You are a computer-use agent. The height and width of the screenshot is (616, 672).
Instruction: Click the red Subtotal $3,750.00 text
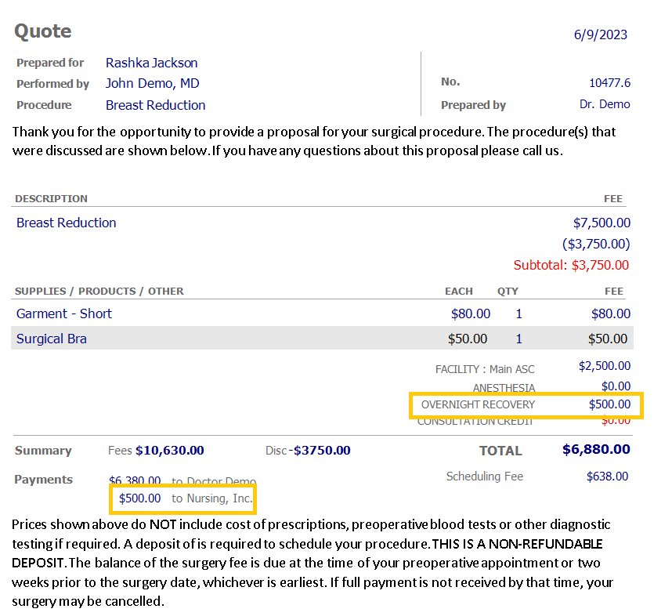pos(571,265)
